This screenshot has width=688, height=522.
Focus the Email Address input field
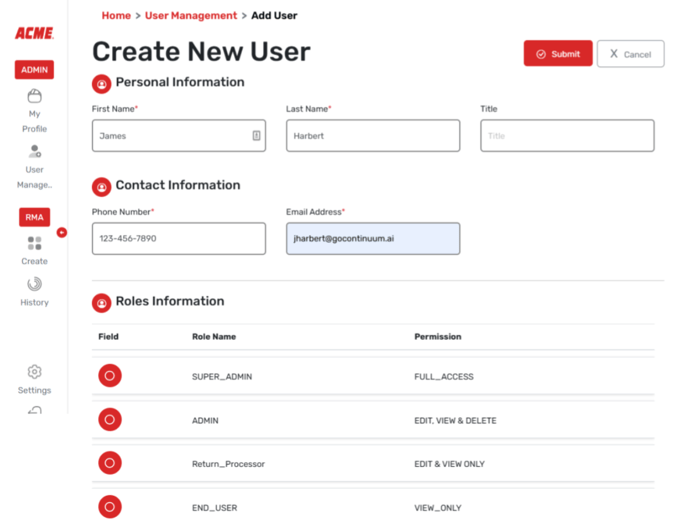[x=373, y=239]
